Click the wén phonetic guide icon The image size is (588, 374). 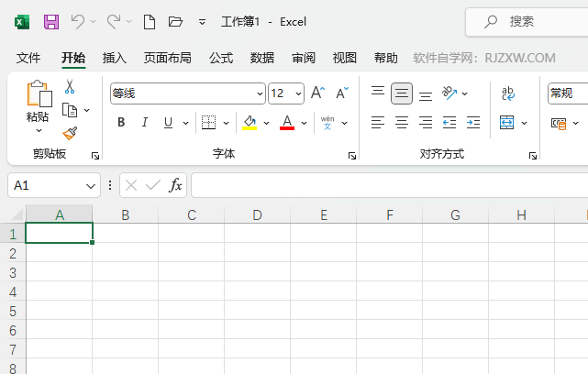[x=327, y=123]
